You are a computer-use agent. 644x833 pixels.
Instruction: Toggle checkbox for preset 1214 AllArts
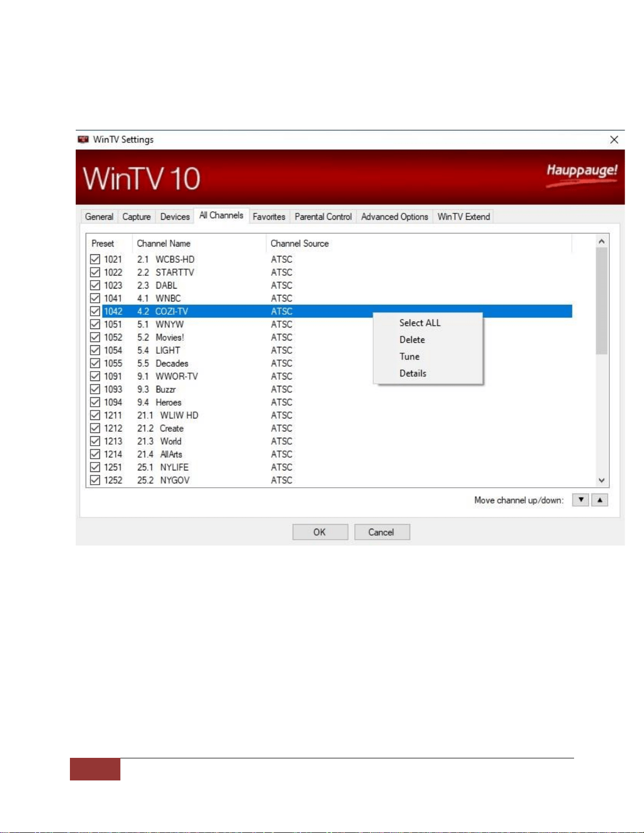pos(95,454)
